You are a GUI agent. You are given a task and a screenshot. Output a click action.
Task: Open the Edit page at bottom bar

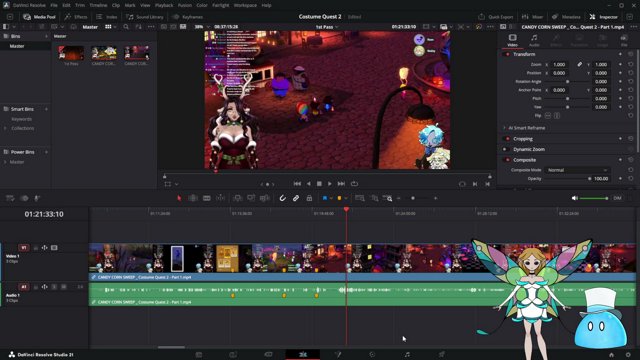click(x=303, y=355)
